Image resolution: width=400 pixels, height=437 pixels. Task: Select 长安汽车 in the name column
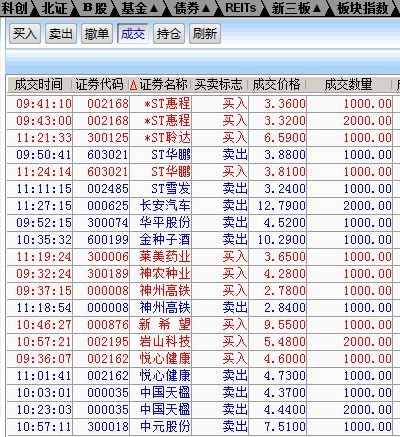coord(165,206)
